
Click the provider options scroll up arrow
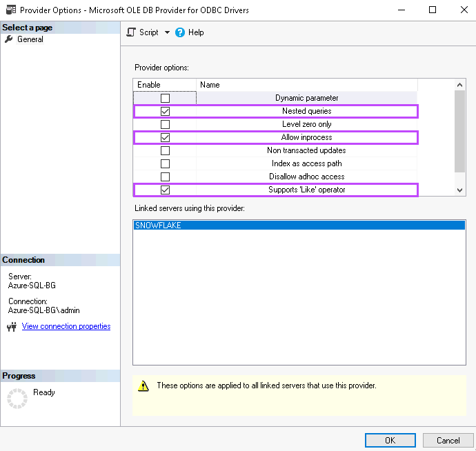pos(459,85)
